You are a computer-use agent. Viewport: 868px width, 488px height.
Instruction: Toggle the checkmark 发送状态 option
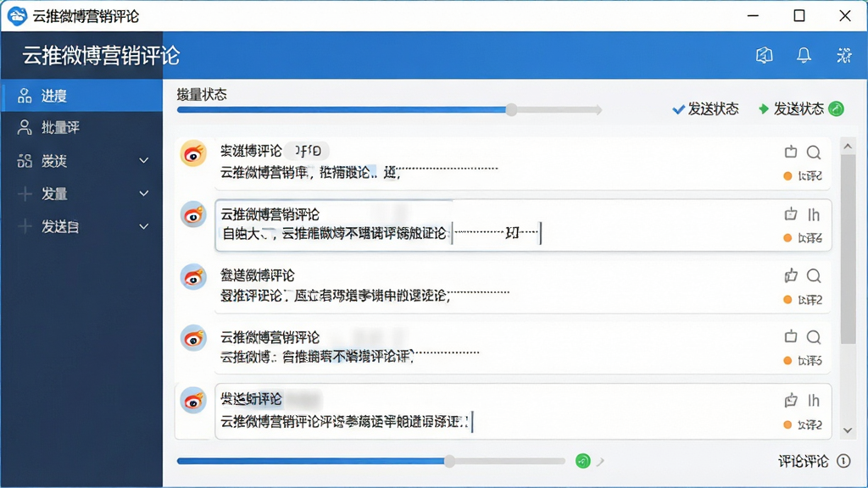pos(705,109)
